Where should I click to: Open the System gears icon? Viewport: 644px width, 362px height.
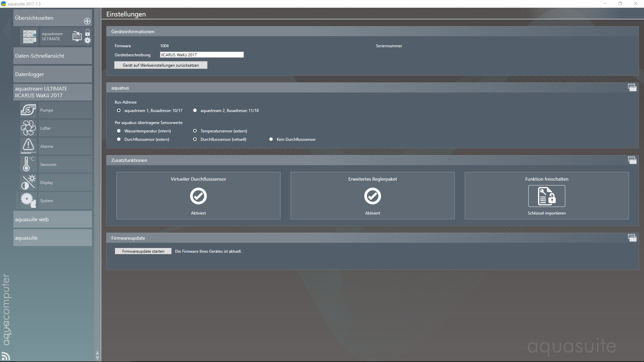(28, 200)
